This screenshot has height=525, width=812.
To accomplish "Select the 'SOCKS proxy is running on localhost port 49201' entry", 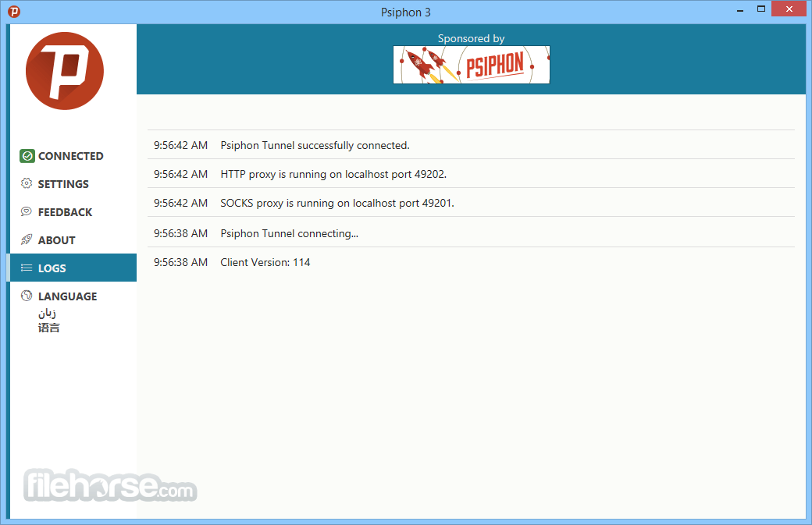I will tap(471, 204).
